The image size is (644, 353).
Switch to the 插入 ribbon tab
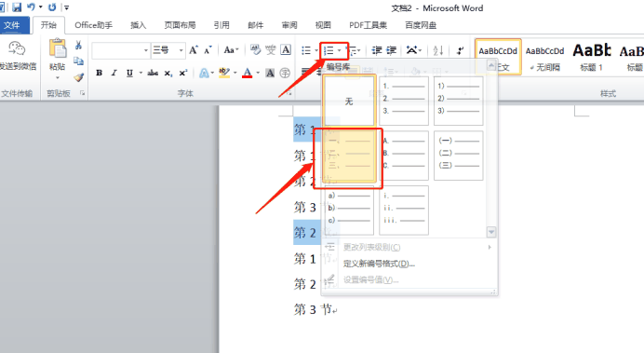[x=138, y=25]
